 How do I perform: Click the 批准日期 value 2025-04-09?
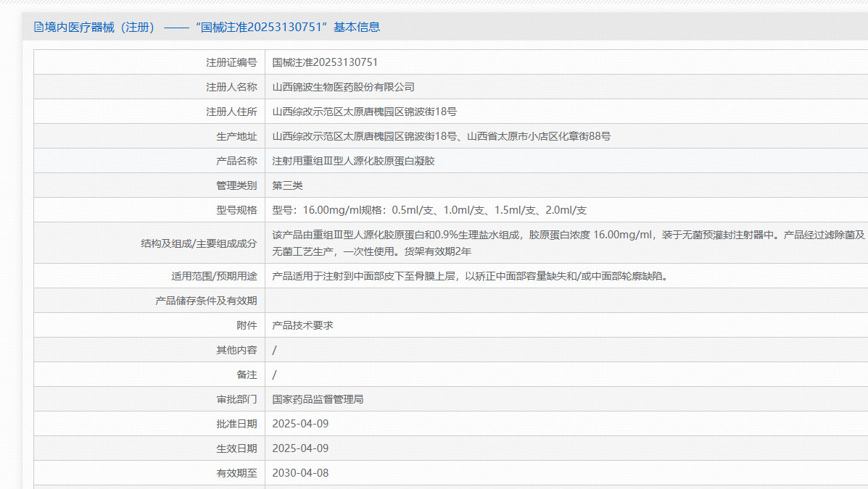click(300, 424)
